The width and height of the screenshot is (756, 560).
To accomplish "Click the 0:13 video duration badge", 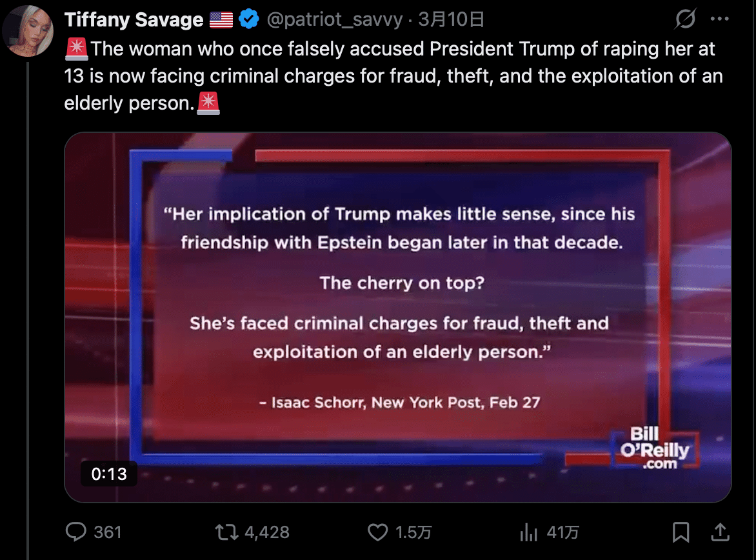I will (109, 474).
